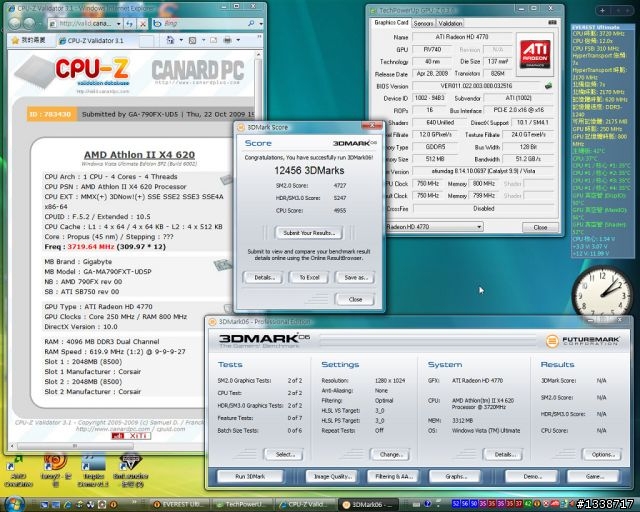Image resolution: width=640 pixels, height=512 pixels.
Task: Click the GPU-Z Close button
Action: click(x=540, y=227)
